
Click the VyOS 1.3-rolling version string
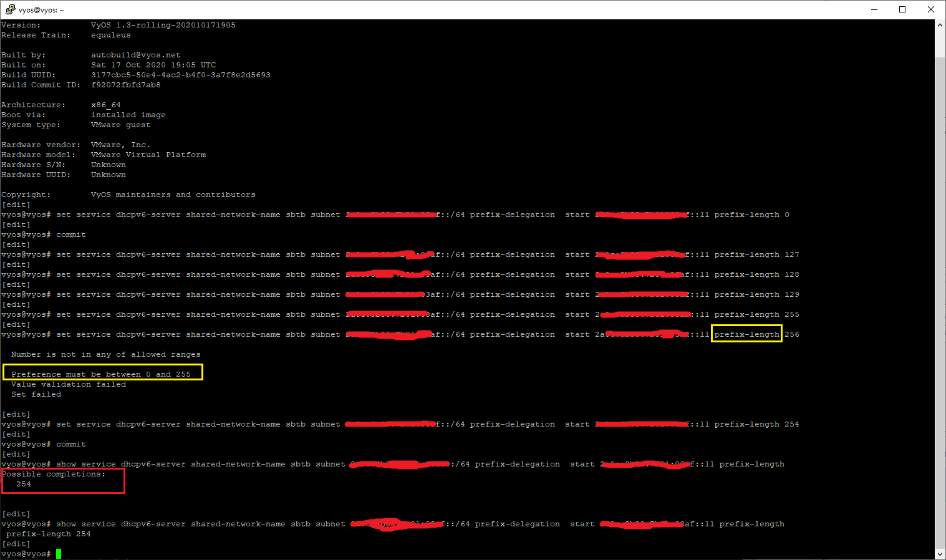point(163,25)
